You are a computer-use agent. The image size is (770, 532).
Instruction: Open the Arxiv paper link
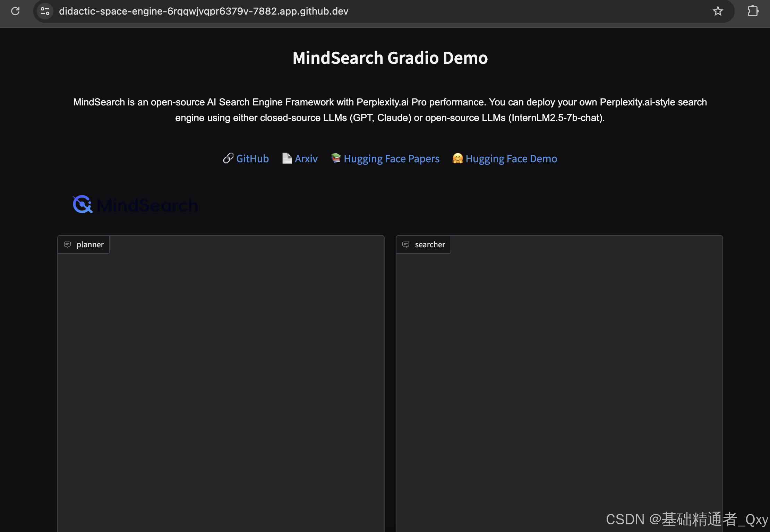[x=306, y=159]
